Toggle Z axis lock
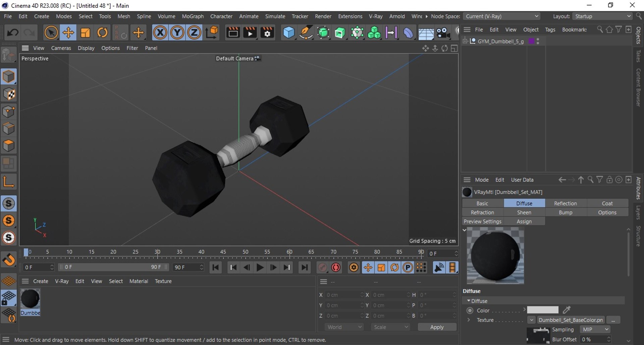 click(x=194, y=33)
